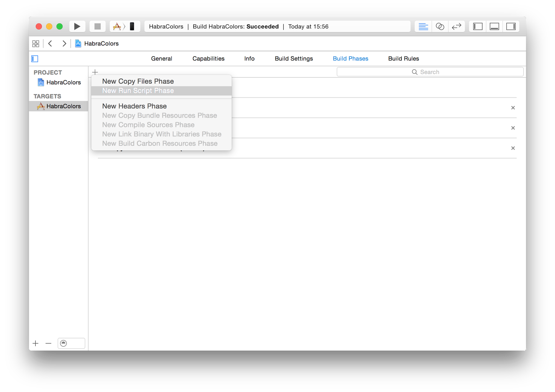Switch to the Capabilities tab

click(208, 59)
